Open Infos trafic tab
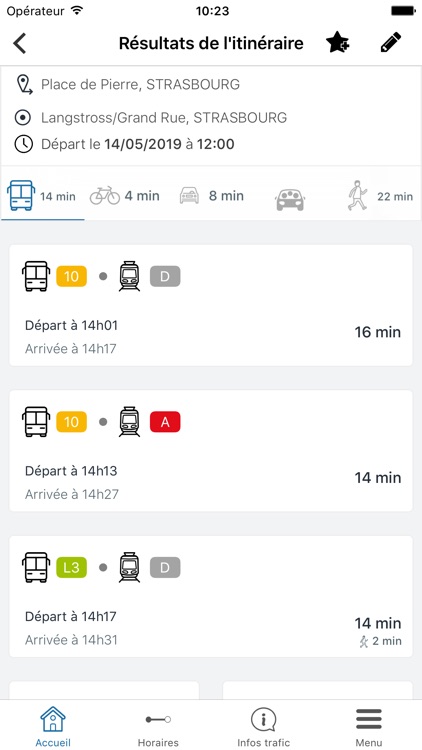 tap(264, 727)
